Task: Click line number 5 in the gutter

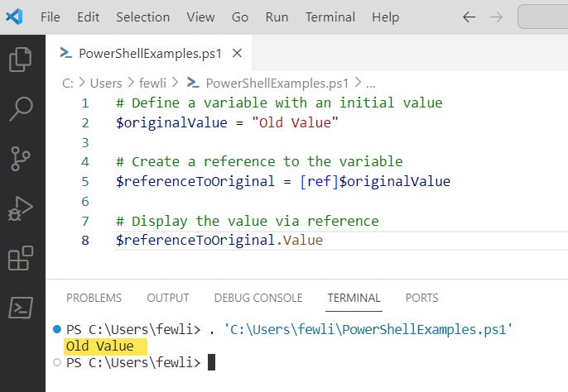Action: tap(85, 181)
